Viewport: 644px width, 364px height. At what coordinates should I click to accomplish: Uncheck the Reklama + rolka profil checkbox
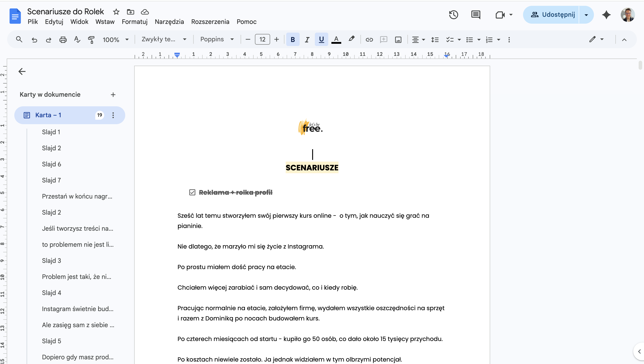pyautogui.click(x=192, y=192)
